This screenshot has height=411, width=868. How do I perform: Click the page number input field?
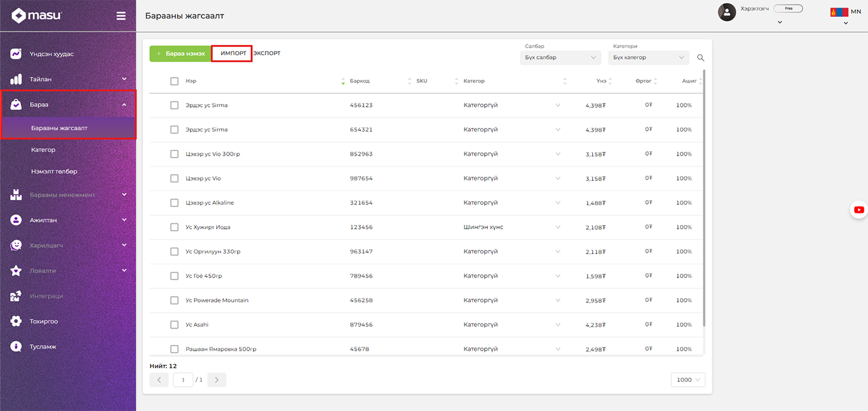[x=183, y=380]
